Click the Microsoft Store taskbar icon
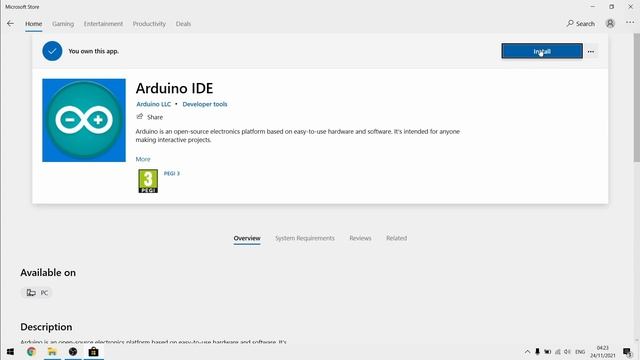The height and width of the screenshot is (360, 640). coord(93,351)
